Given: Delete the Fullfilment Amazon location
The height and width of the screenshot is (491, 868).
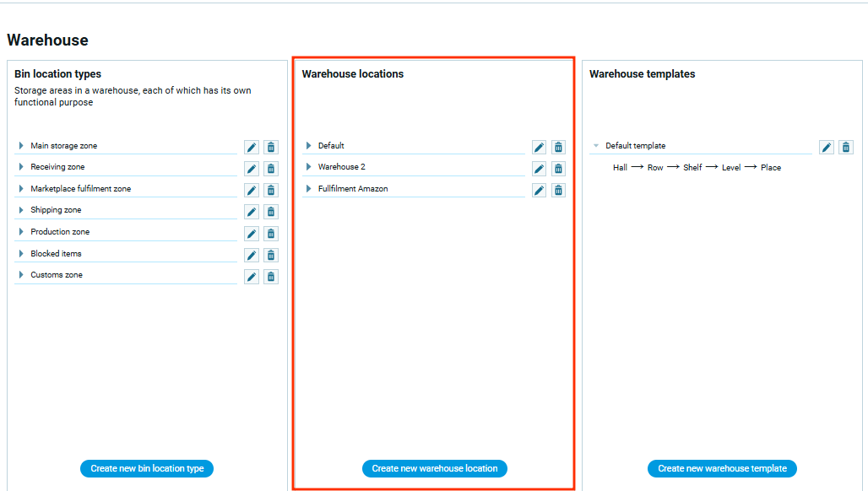Looking at the screenshot, I should tap(558, 190).
